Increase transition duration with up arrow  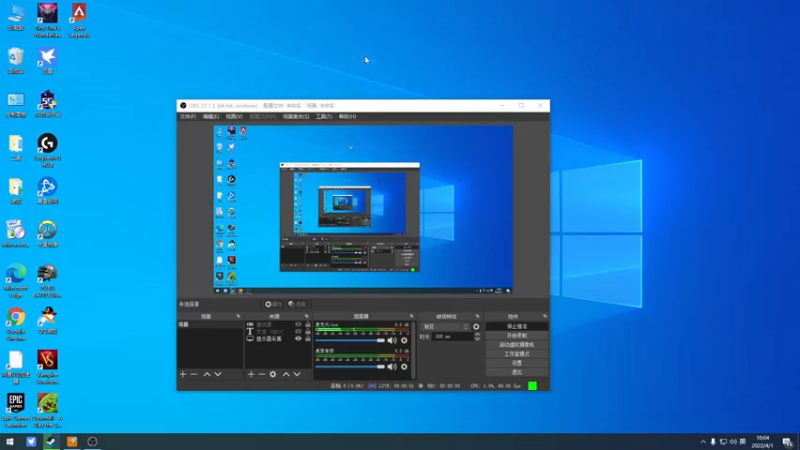[x=477, y=335]
